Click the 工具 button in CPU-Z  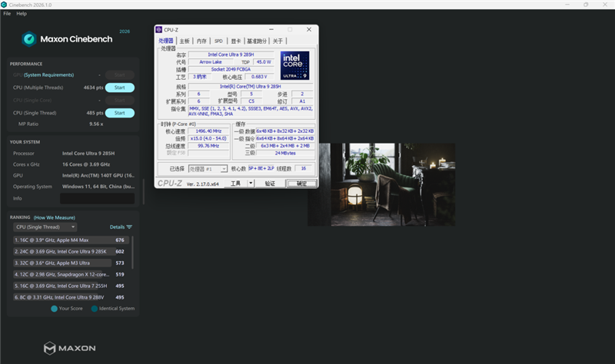[236, 184]
